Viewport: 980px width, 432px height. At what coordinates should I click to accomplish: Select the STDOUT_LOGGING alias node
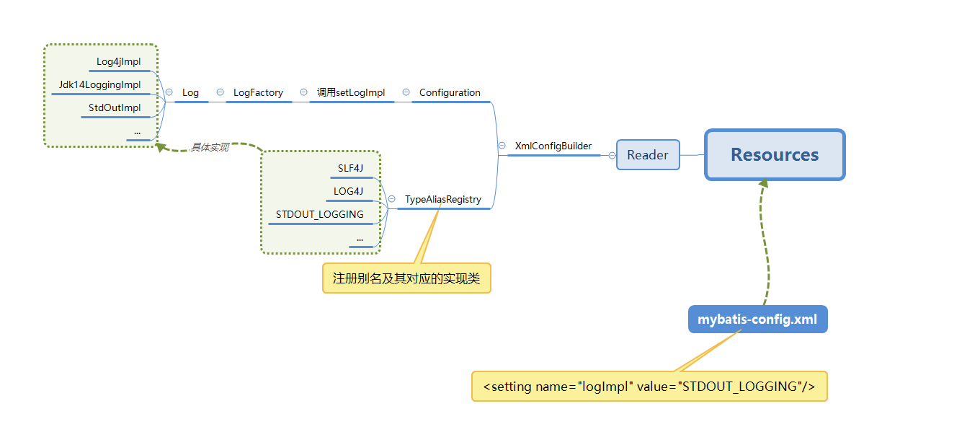point(318,214)
